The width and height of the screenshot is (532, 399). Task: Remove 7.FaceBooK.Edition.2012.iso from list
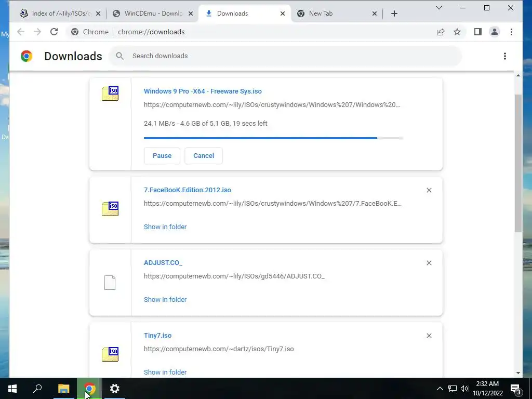[429, 190]
